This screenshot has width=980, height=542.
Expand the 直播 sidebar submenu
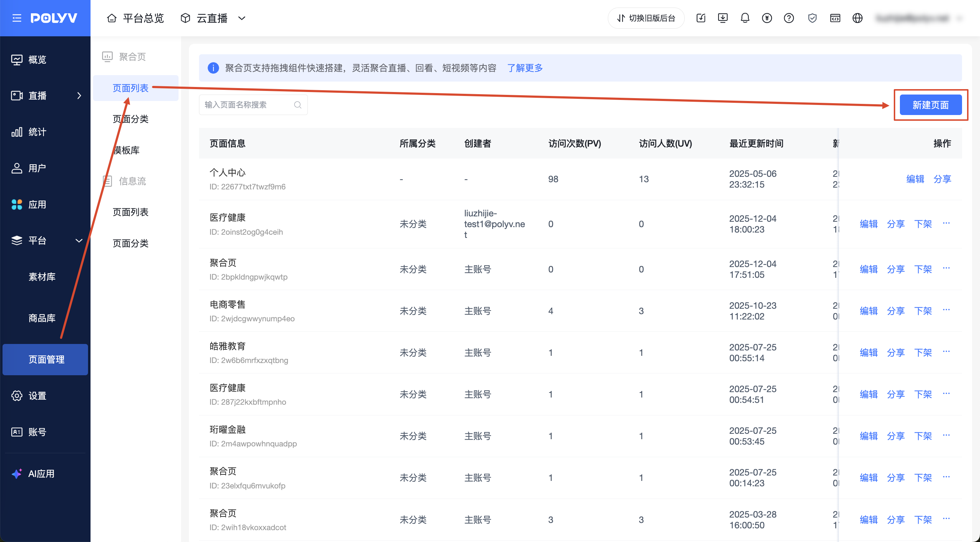[x=79, y=96]
